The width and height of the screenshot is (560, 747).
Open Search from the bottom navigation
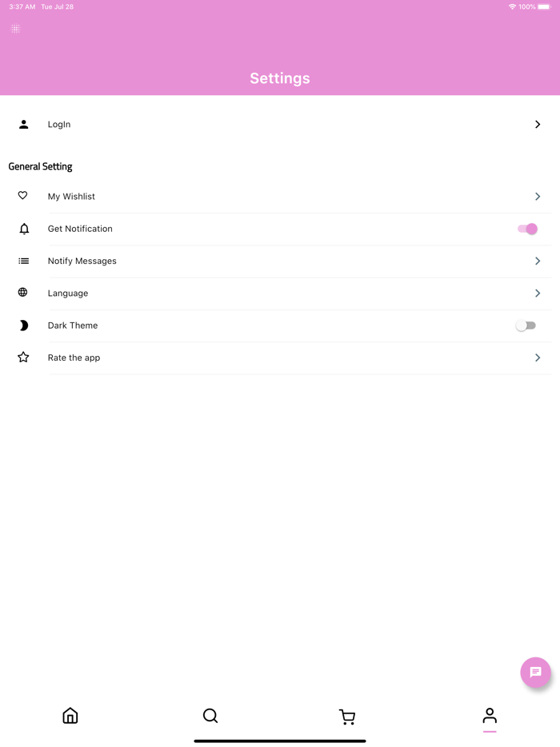click(x=210, y=716)
